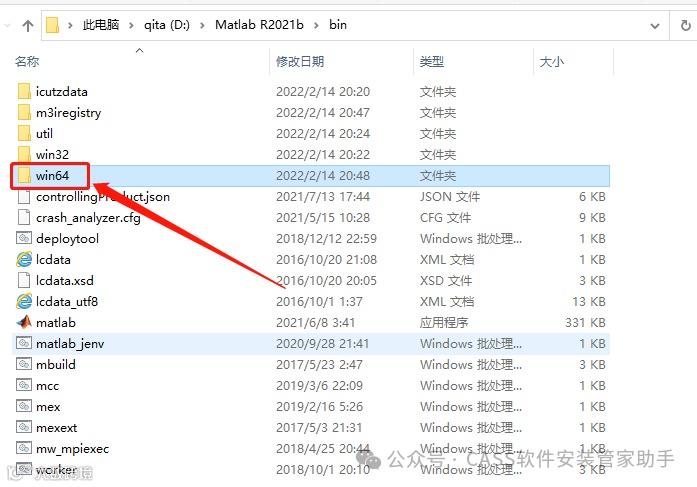Navigate to qita (D:) breadcrumb

point(167,25)
